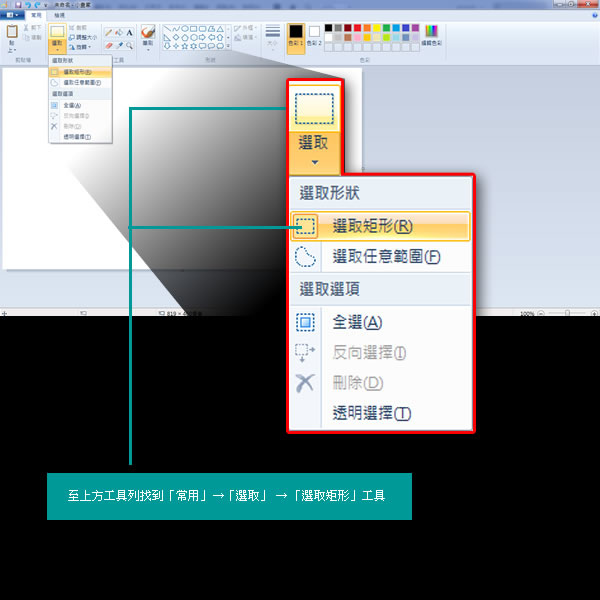Select the Fill with color bucket tool

pyautogui.click(x=119, y=33)
